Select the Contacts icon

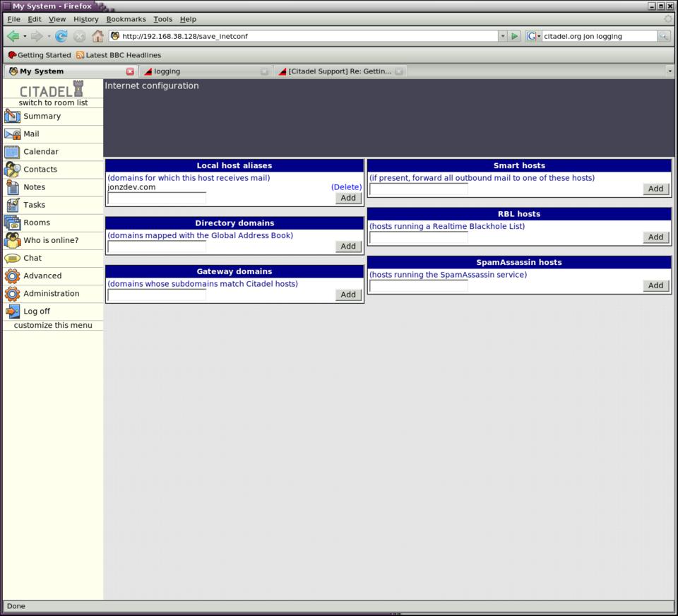pos(12,170)
